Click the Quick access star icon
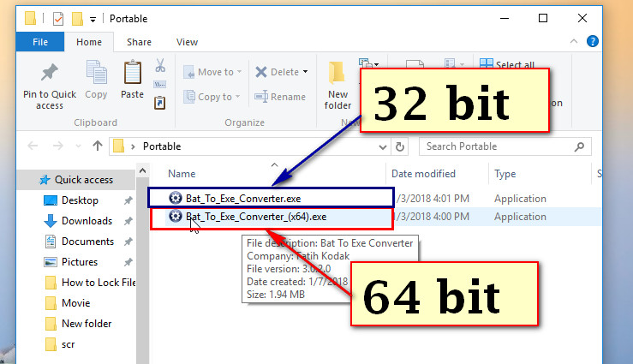 45,180
